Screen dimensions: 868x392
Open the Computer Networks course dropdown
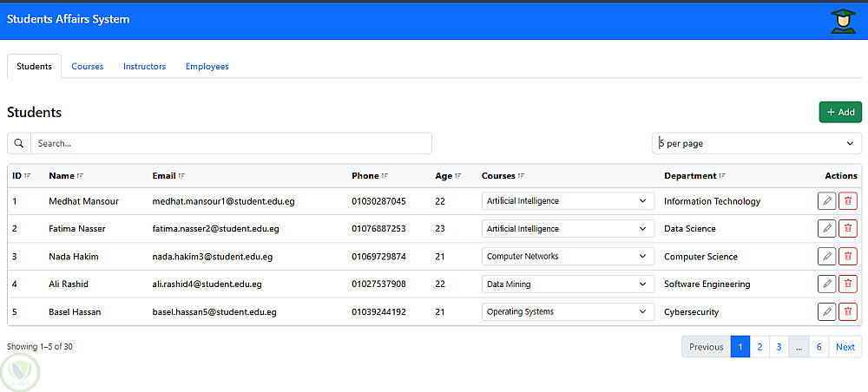[x=568, y=257]
